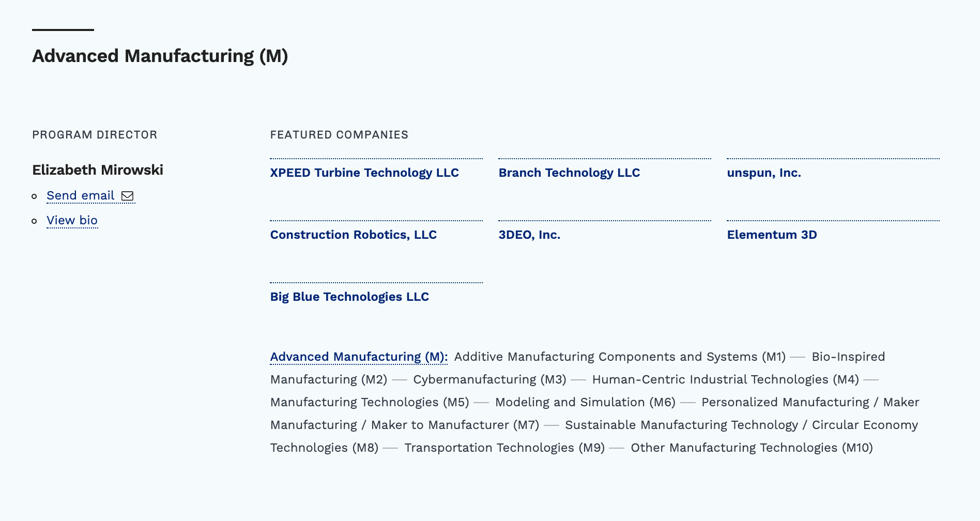980x521 pixels.
Task: Click the Cybermanufacturing (M3) subtopic text
Action: coord(489,379)
